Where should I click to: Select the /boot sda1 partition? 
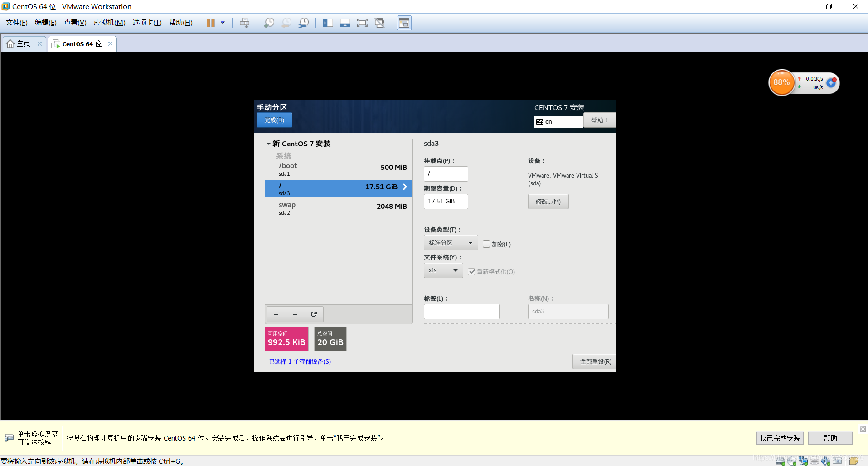point(339,169)
